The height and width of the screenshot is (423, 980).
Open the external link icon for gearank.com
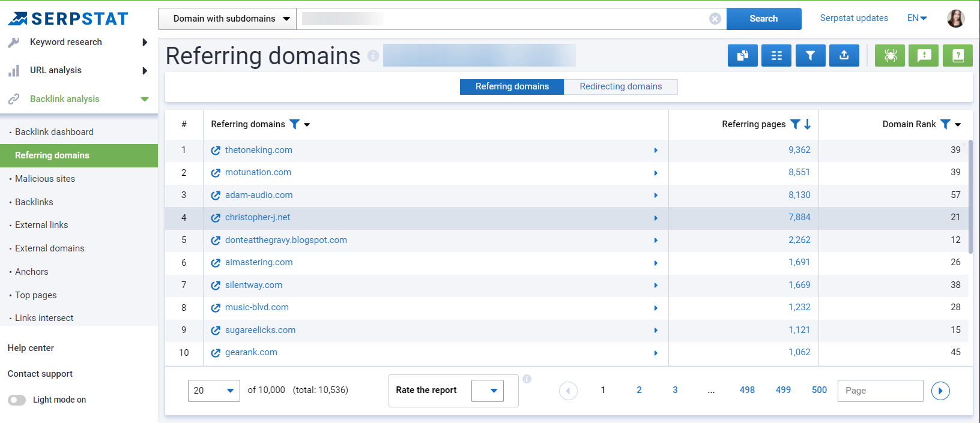pyautogui.click(x=216, y=353)
